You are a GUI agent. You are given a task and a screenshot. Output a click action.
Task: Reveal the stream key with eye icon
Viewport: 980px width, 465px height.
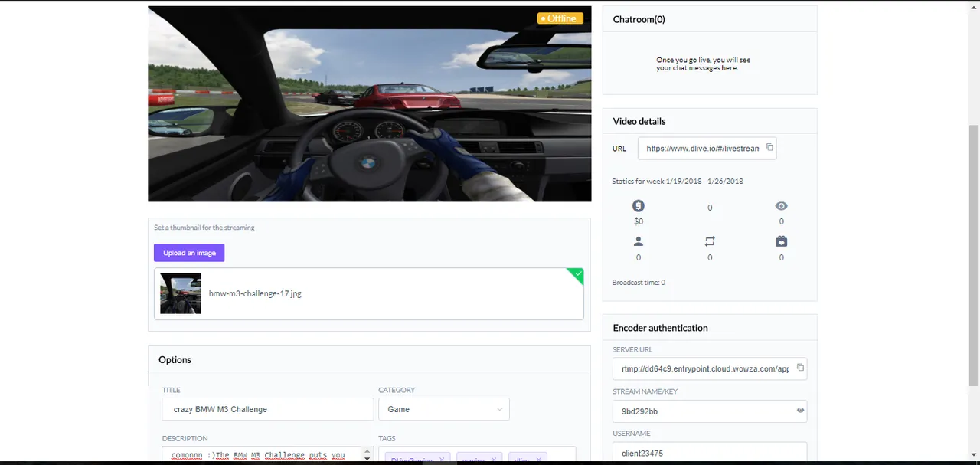[800, 411]
